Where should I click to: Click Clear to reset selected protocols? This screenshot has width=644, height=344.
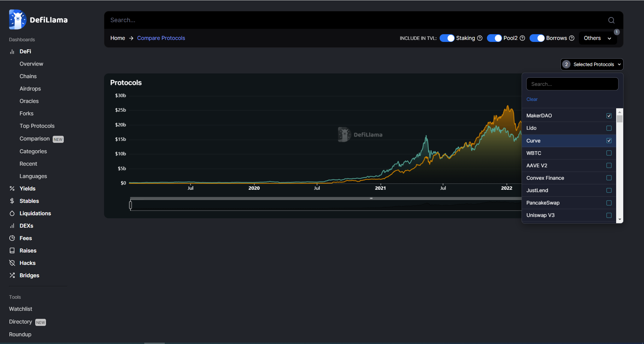coord(532,100)
